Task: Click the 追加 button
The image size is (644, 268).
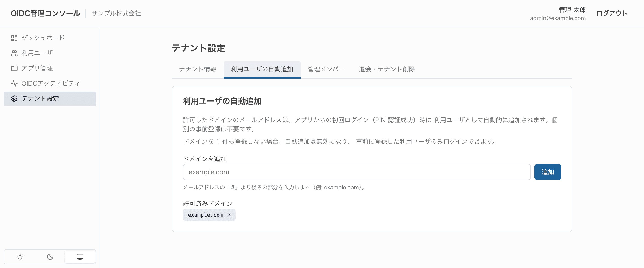Action: coord(547,172)
